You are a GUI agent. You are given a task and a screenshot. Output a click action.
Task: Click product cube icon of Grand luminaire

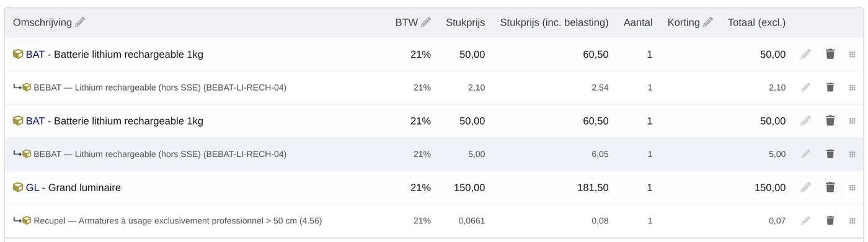click(x=18, y=187)
